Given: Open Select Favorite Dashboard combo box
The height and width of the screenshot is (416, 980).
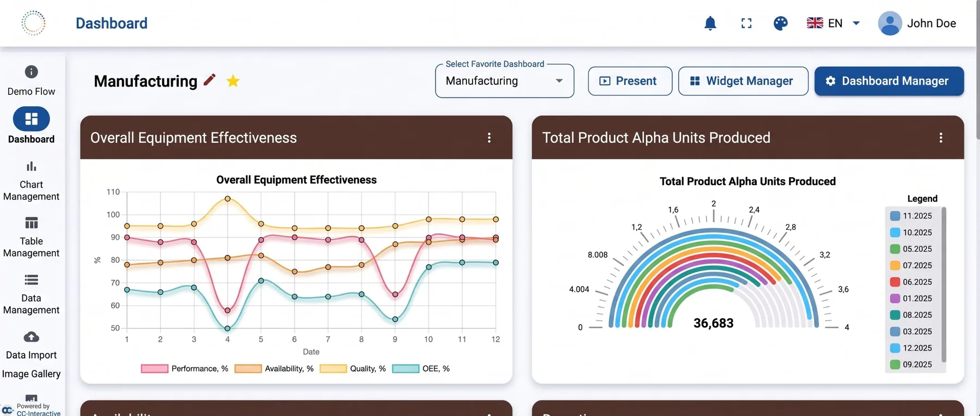Looking at the screenshot, I should coord(505,81).
